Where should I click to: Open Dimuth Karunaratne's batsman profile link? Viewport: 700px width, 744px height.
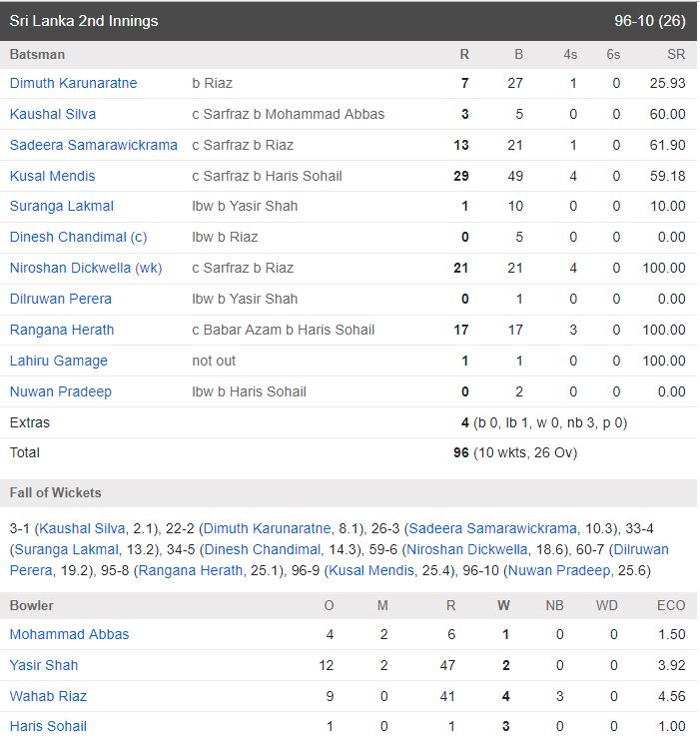(73, 83)
